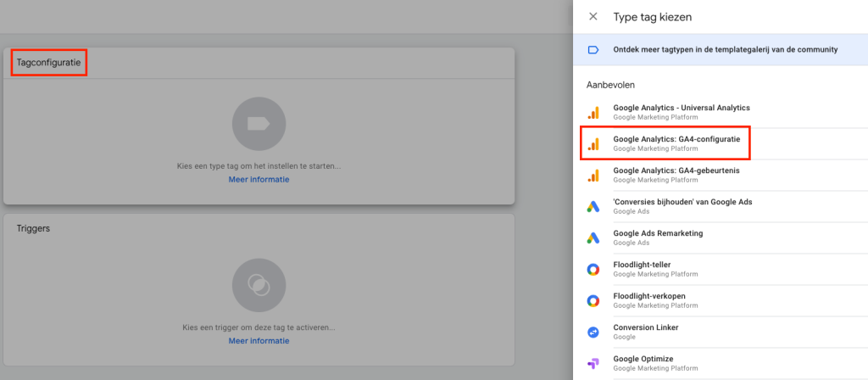Open community template gallery banner
This screenshot has width=868, height=380.
(720, 50)
